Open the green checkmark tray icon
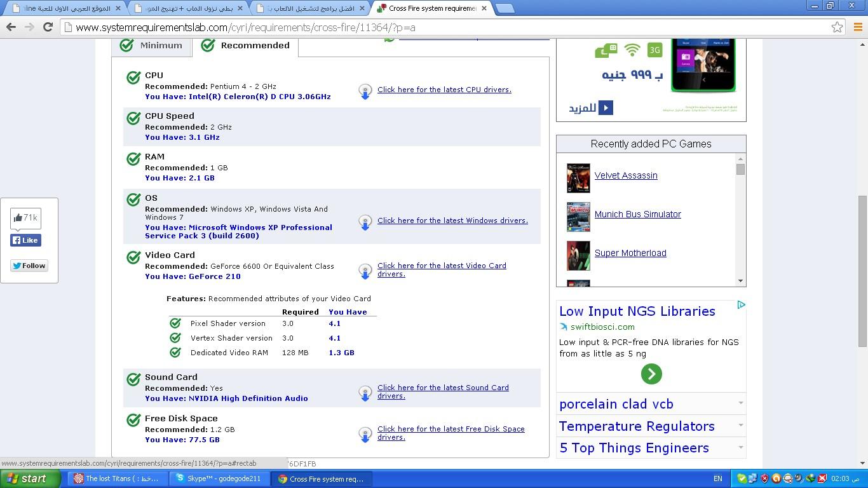This screenshot has width=868, height=488. [742, 478]
